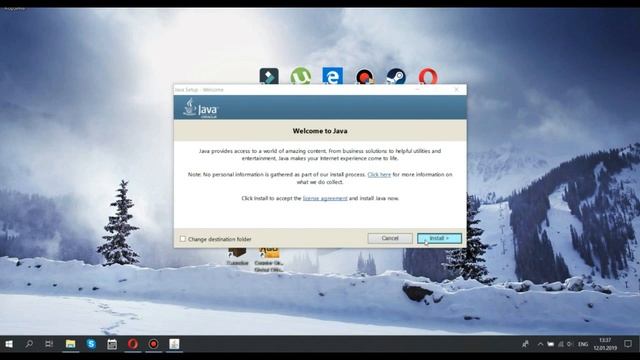640x360 pixels.
Task: Tick the Change destination folder checkbox
Action: point(183,239)
